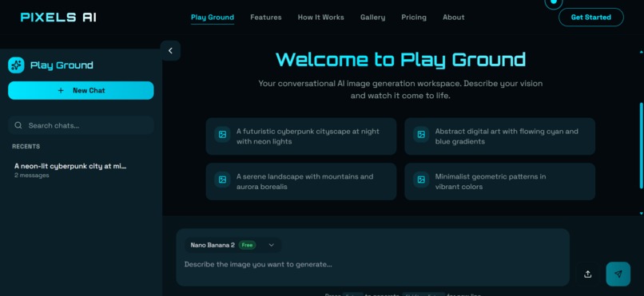Open the Gallery nav tab
644x296 pixels.
(x=372, y=18)
